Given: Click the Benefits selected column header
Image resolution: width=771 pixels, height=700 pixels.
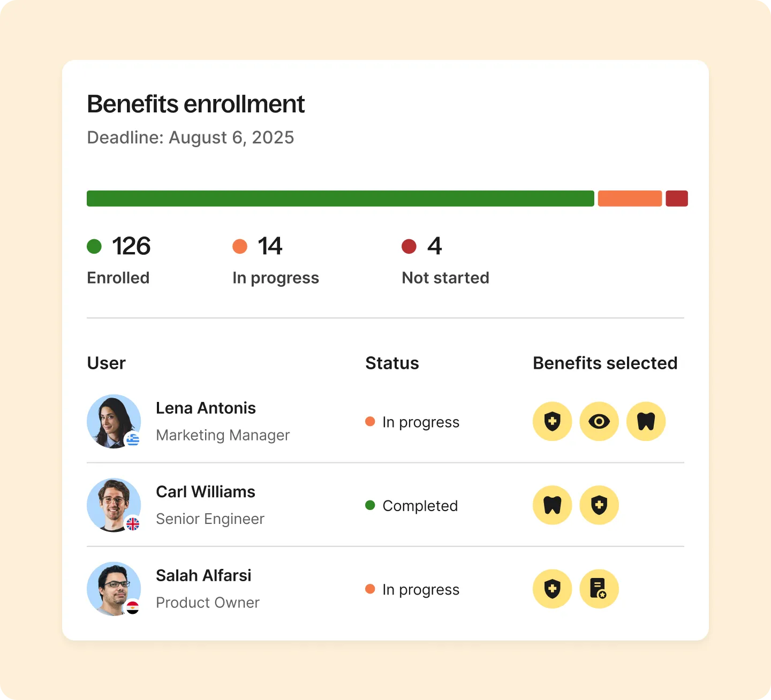Looking at the screenshot, I should [605, 363].
